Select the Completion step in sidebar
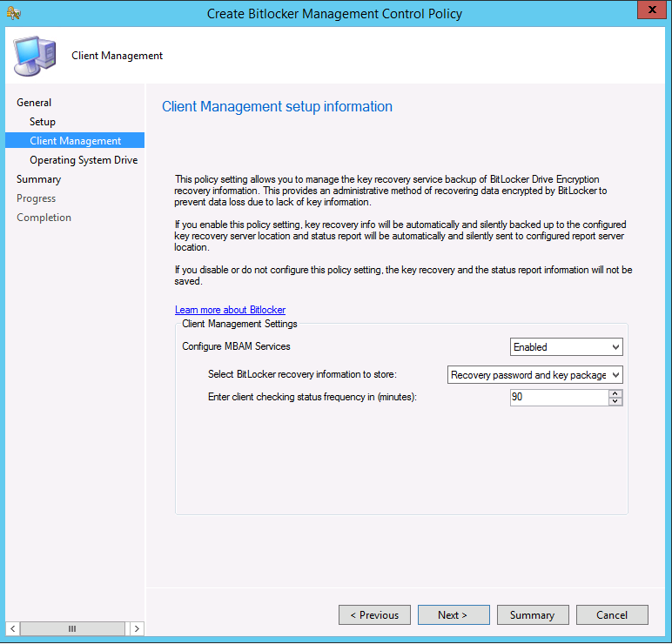 click(x=44, y=218)
